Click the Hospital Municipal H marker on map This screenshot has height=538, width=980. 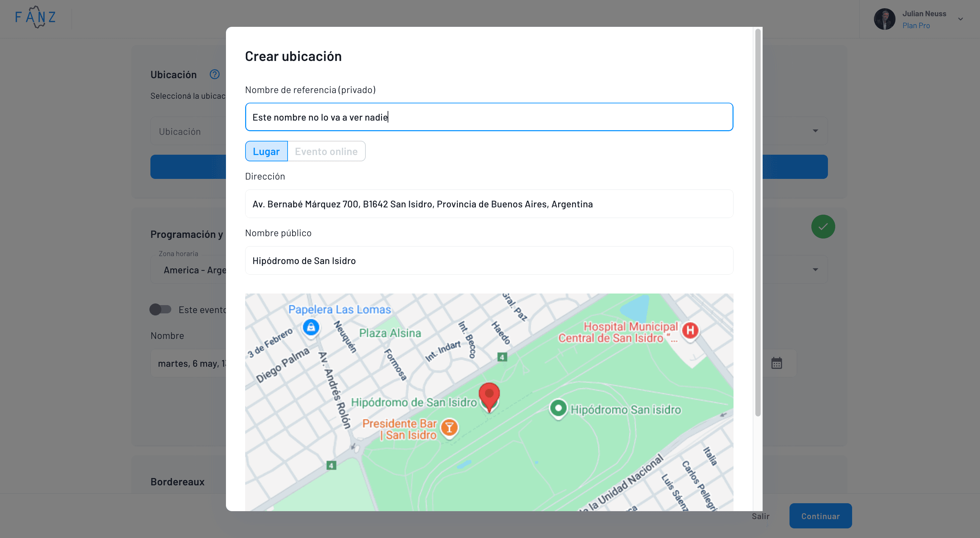tap(690, 331)
